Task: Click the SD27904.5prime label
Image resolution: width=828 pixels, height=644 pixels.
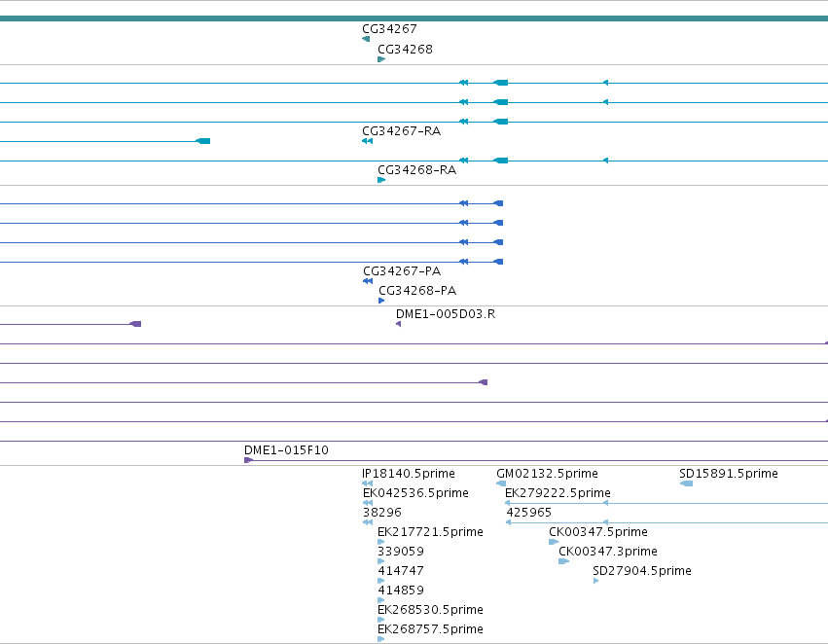Action: (642, 571)
